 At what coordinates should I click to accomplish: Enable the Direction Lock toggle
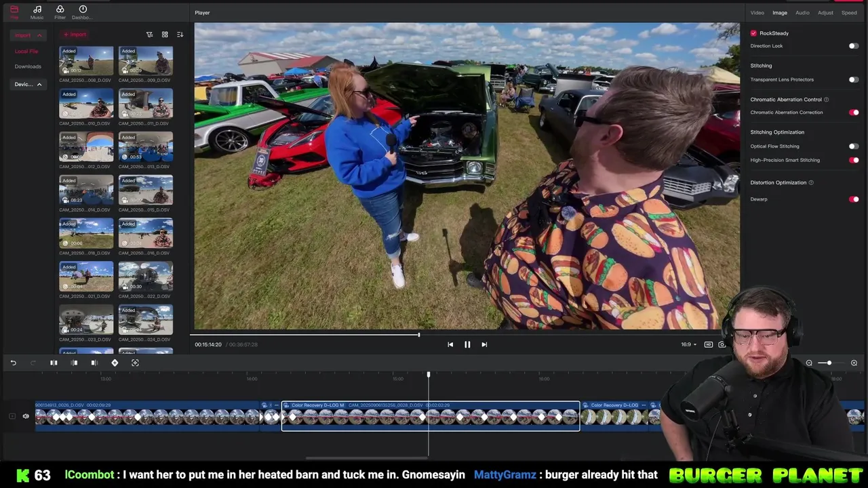click(x=854, y=46)
